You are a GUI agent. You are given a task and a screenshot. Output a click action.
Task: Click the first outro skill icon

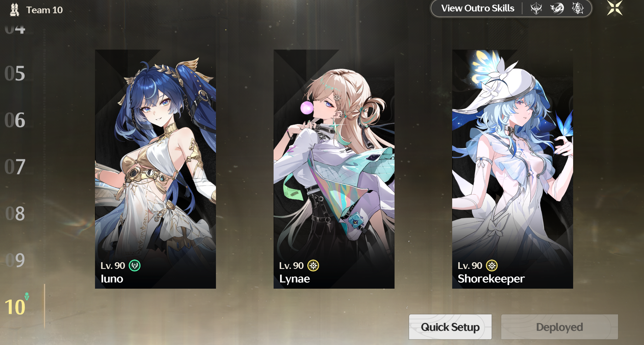(536, 8)
